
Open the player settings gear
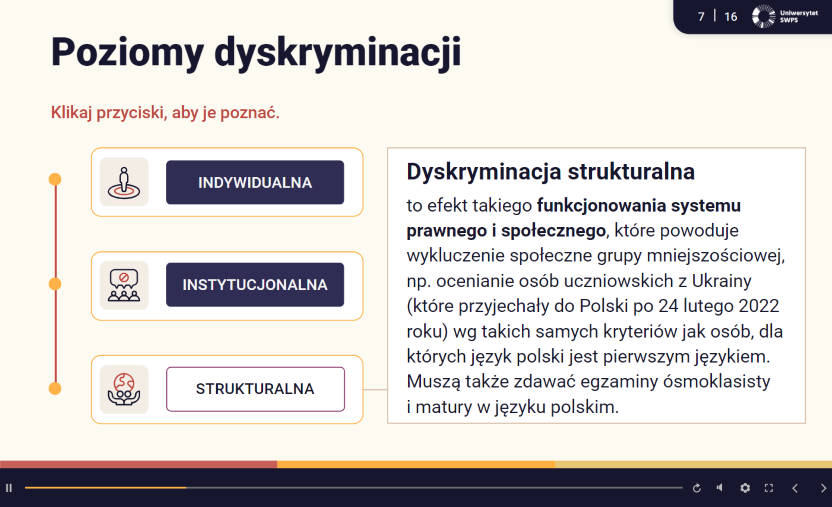(x=744, y=488)
